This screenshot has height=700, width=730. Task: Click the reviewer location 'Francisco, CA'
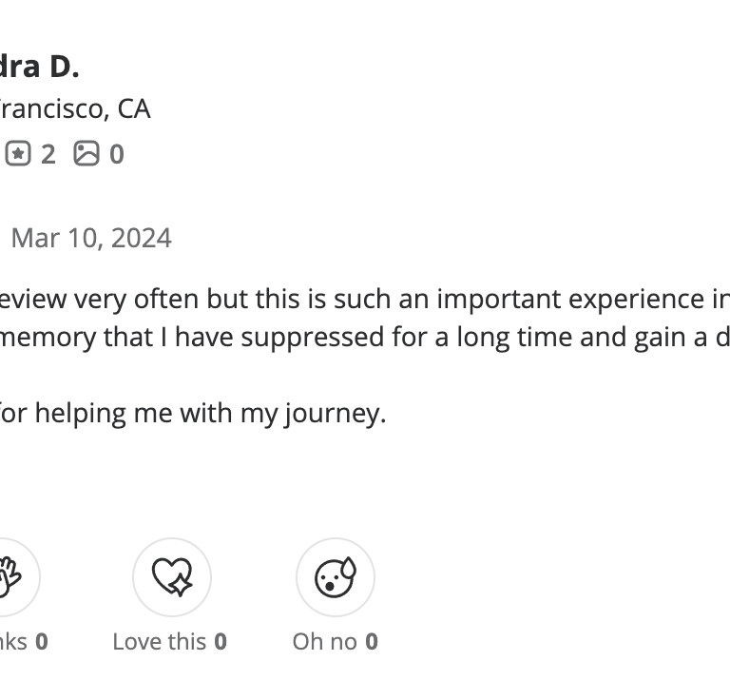[75, 109]
